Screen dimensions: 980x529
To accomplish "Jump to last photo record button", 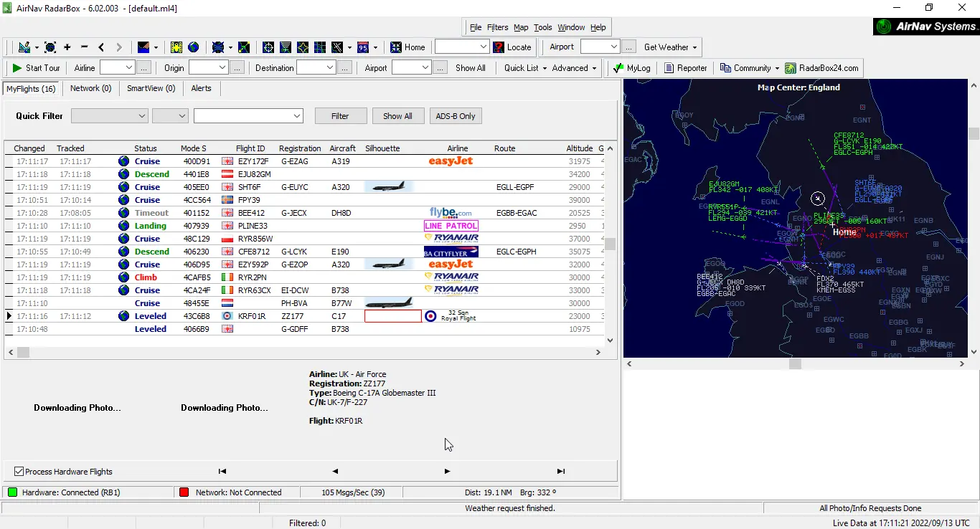I will coord(560,472).
